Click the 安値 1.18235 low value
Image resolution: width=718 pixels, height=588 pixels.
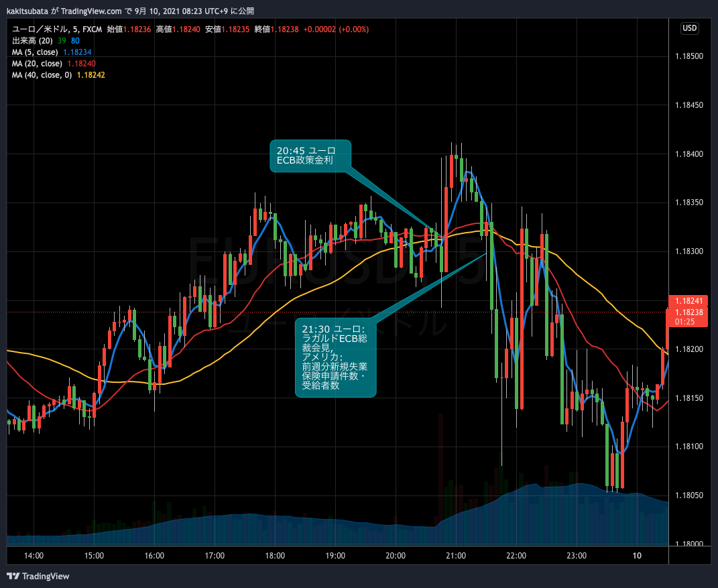point(227,30)
